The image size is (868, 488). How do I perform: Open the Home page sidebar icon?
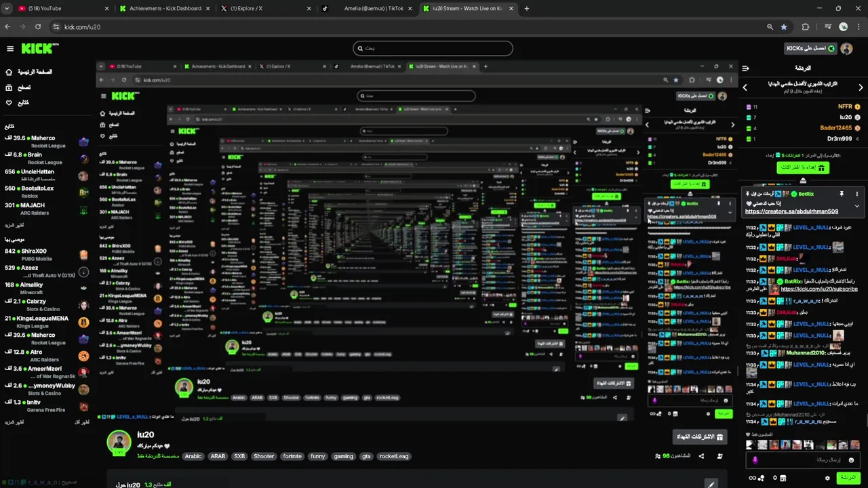coord(9,72)
